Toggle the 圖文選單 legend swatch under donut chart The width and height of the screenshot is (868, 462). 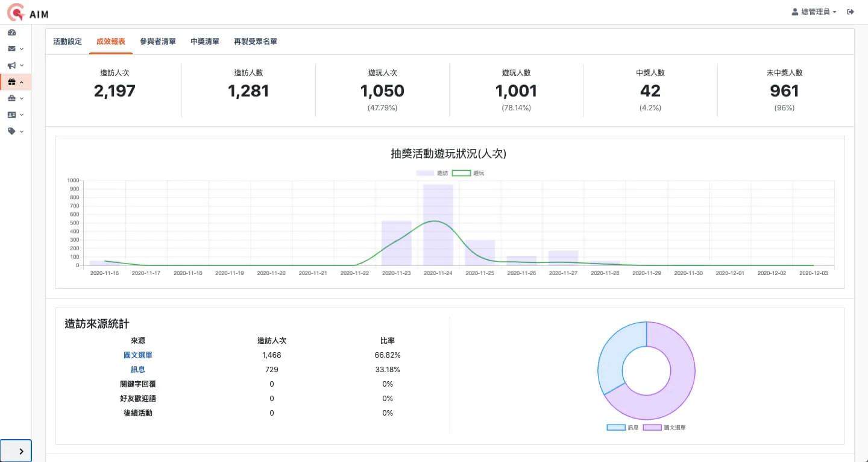pyautogui.click(x=652, y=428)
